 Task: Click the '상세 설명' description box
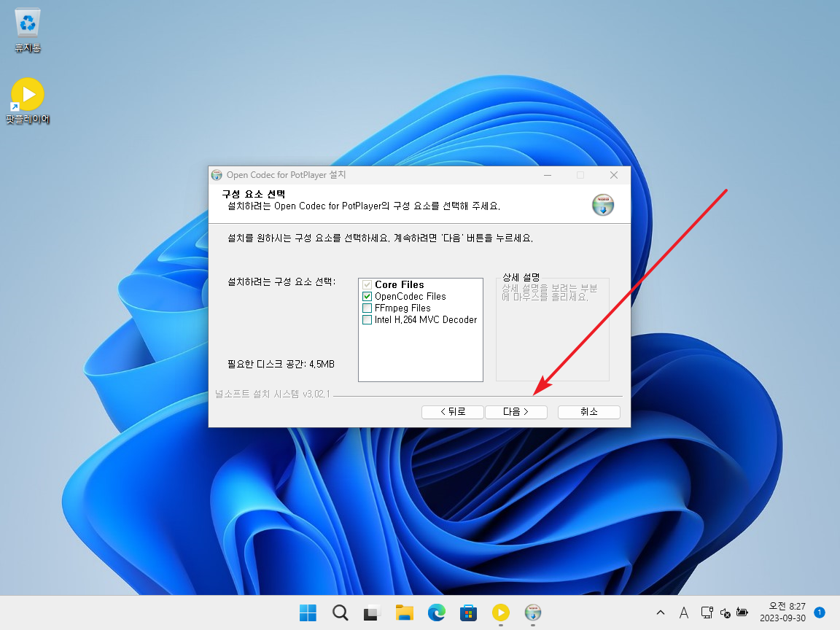tap(552, 328)
